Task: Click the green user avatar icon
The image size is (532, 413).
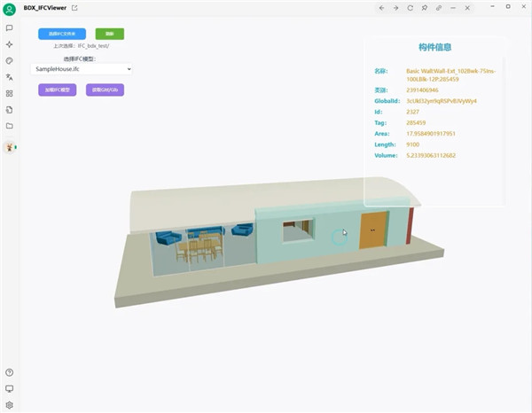Action: tap(10, 10)
